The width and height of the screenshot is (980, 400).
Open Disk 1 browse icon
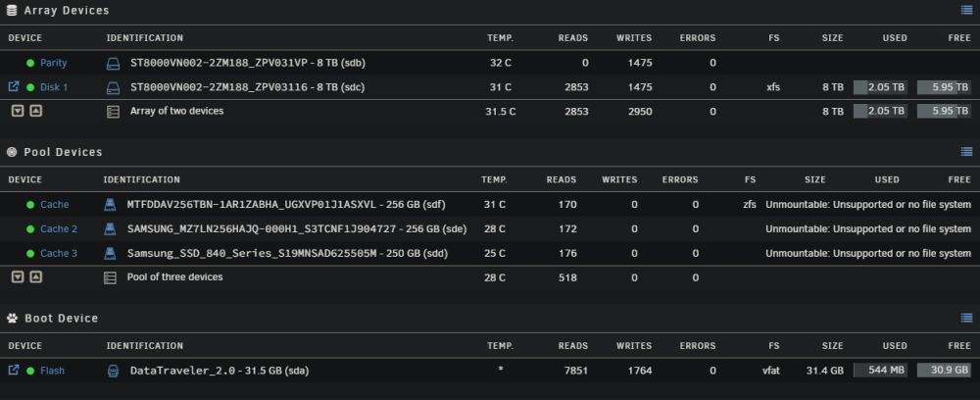(x=13, y=86)
